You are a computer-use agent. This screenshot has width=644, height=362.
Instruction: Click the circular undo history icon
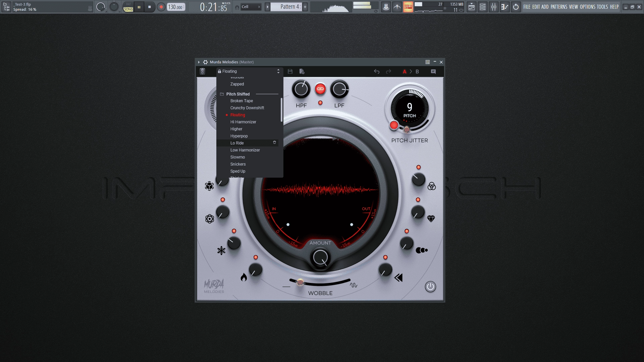coord(516,7)
